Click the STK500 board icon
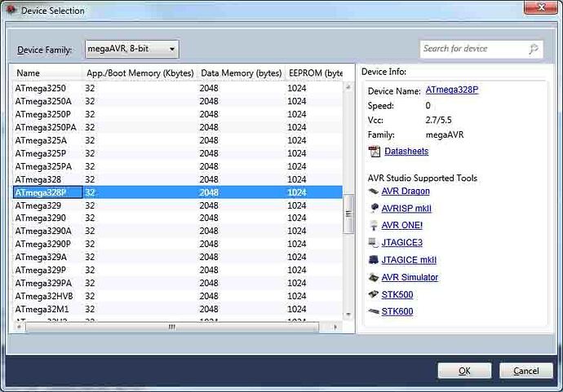The height and width of the screenshot is (392, 563). (x=373, y=294)
